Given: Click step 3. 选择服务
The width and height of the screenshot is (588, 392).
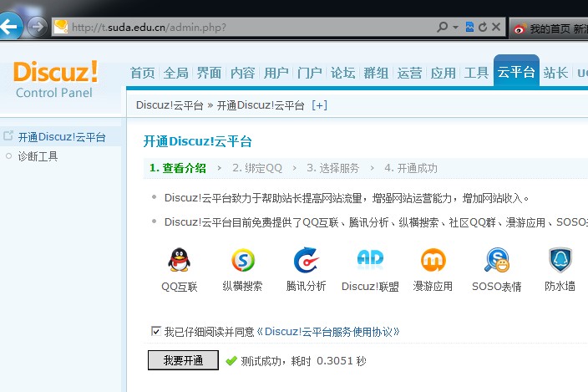Looking at the screenshot, I should click(x=333, y=168).
